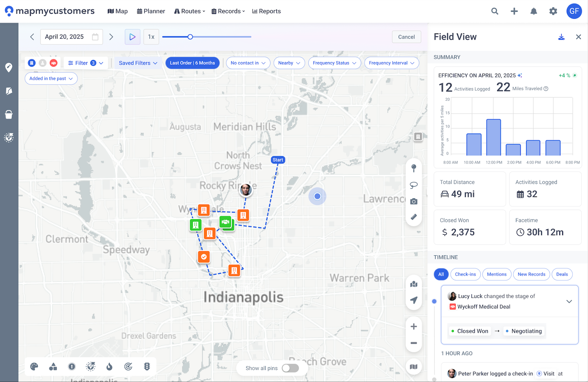This screenshot has height=382, width=588.
Task: Select the ruler measure tool
Action: (414, 217)
